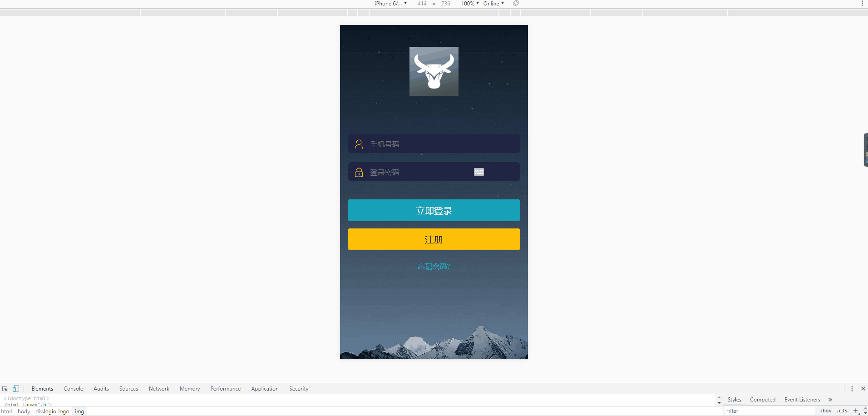Open the 100% zoom dropdown
Screen dimensions: 868x416
[470, 4]
